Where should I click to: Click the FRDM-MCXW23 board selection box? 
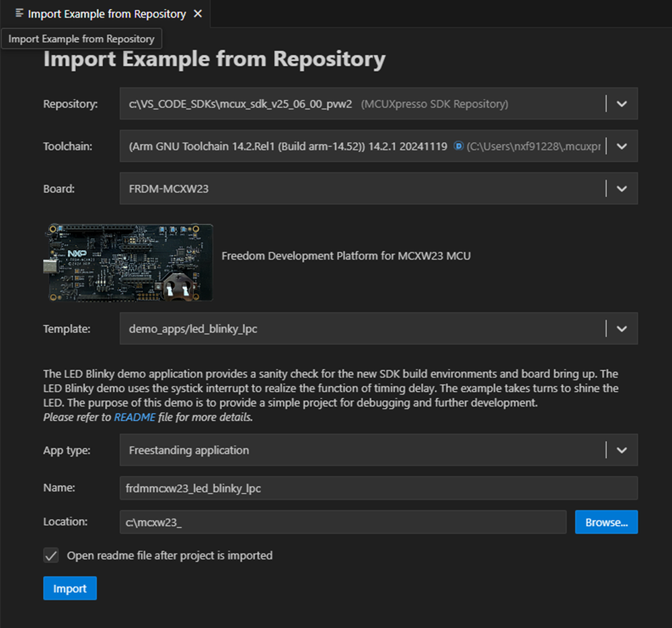click(363, 189)
